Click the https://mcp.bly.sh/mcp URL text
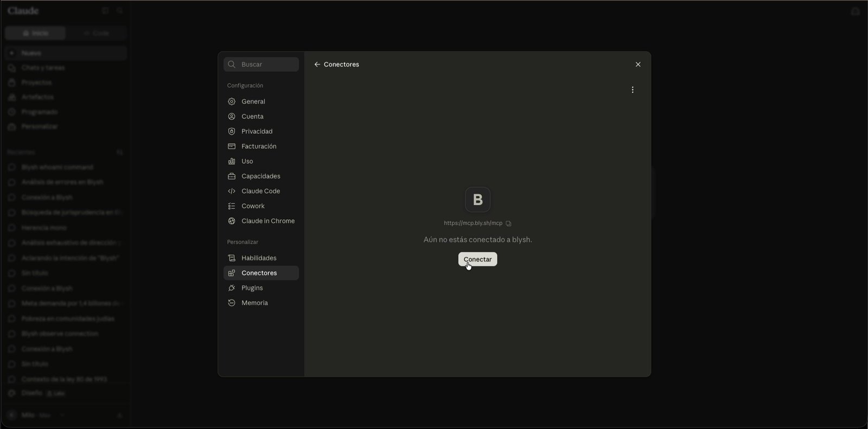Image resolution: width=868 pixels, height=429 pixels. (x=473, y=223)
